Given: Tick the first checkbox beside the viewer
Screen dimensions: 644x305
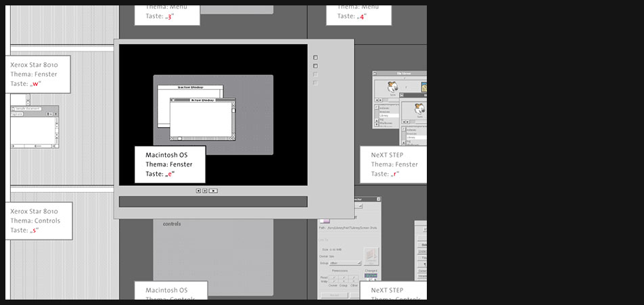Looking at the screenshot, I should (315, 57).
